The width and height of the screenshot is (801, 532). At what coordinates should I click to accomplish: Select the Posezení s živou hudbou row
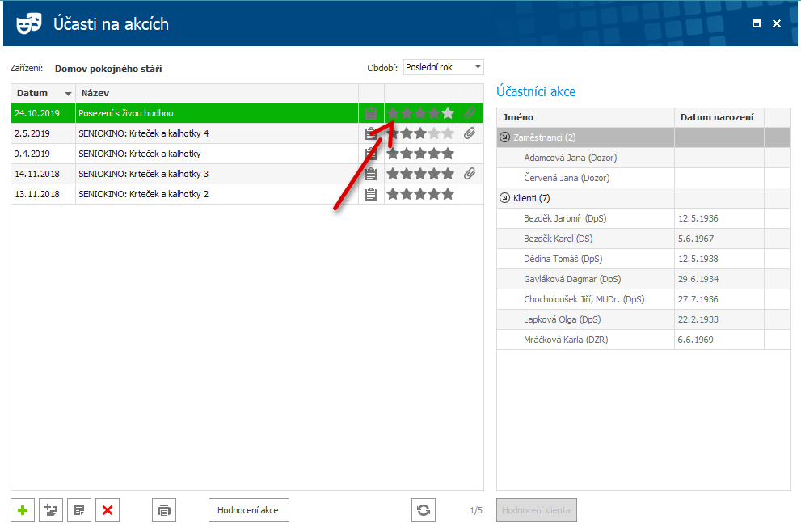click(247, 113)
